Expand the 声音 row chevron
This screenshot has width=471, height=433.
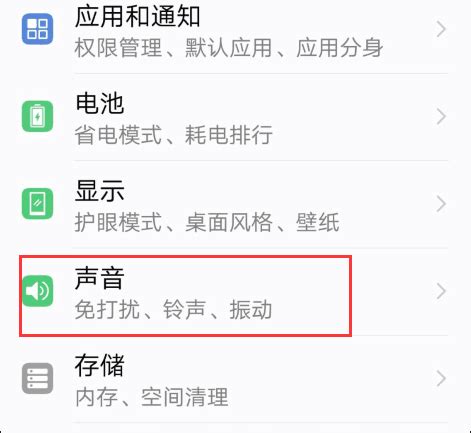441,291
